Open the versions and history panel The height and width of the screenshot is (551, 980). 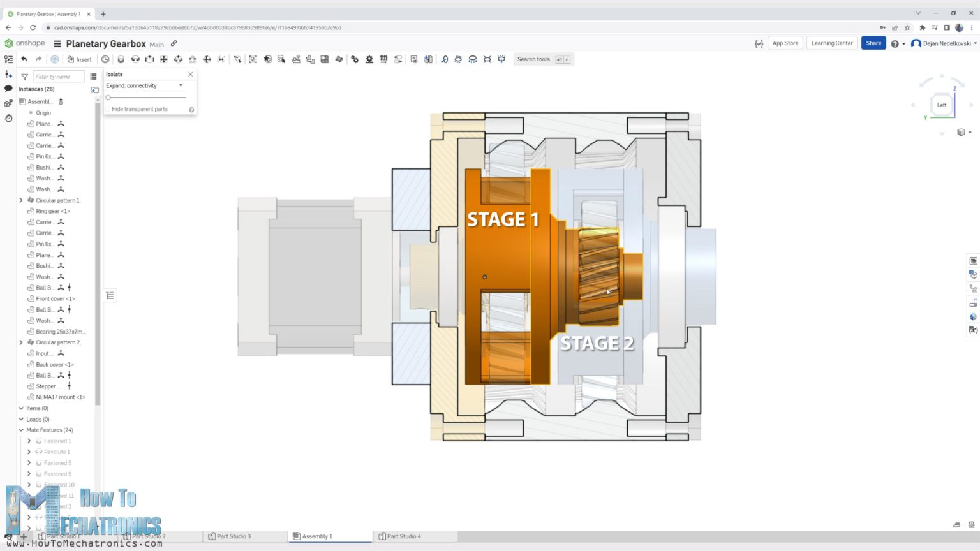[x=8, y=119]
